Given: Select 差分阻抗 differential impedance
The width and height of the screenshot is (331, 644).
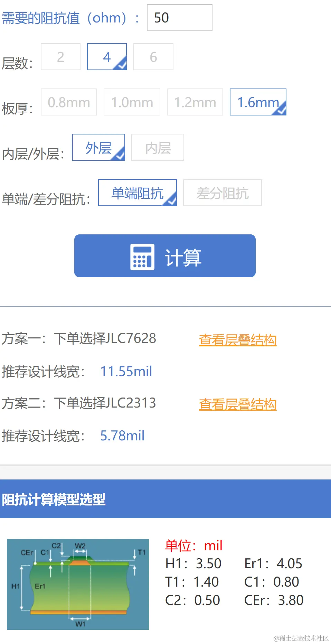Looking at the screenshot, I should click(223, 193).
